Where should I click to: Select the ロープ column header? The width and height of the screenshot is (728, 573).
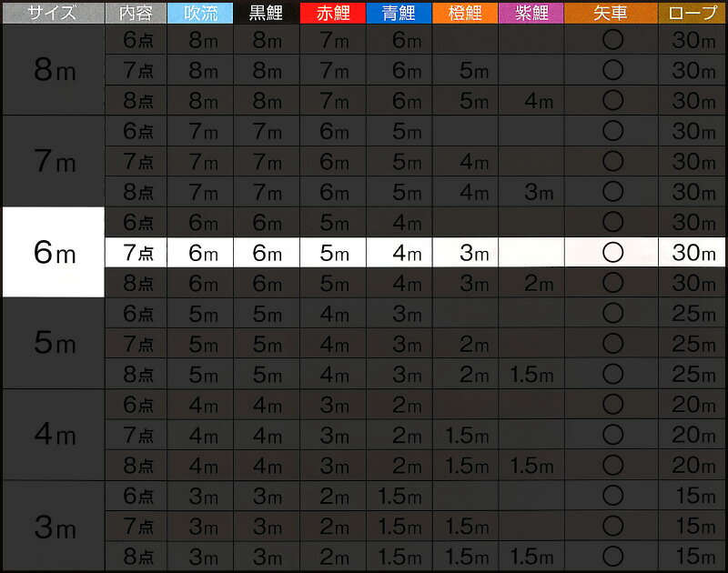pos(693,13)
